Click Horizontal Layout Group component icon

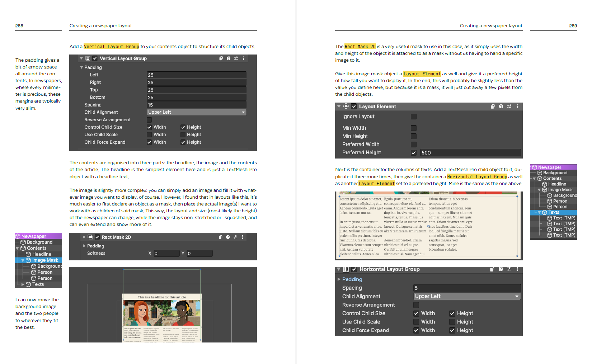[346, 269]
